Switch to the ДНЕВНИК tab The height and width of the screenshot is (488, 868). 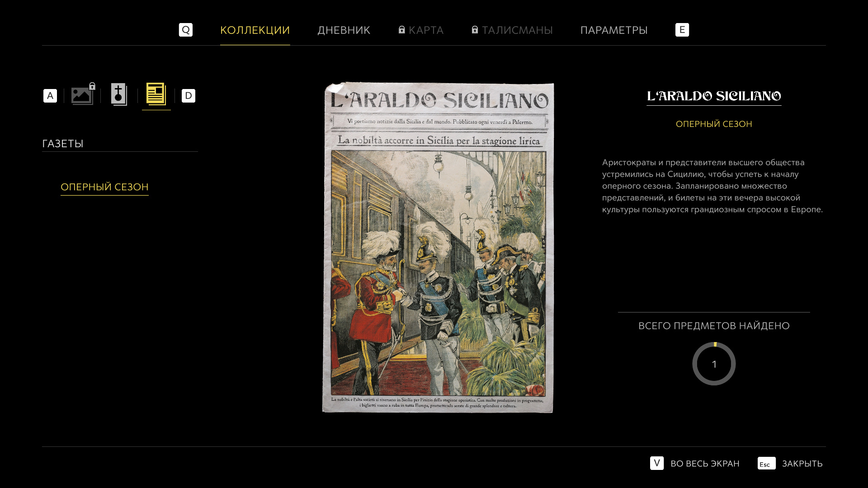point(344,30)
